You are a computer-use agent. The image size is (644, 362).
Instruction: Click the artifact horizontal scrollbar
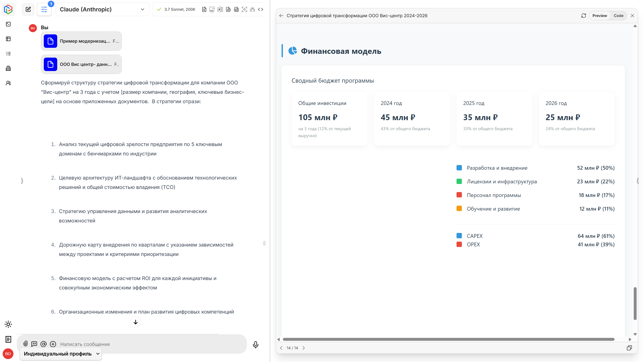coord(448,339)
